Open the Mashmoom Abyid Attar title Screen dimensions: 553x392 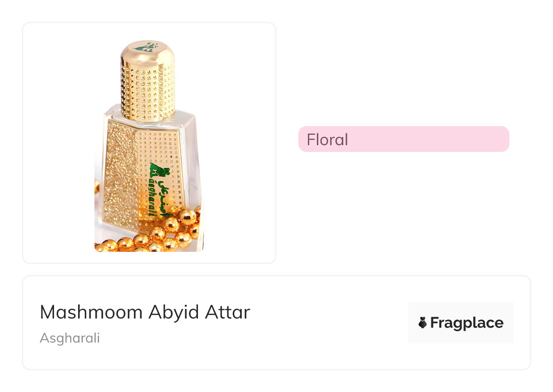(145, 312)
